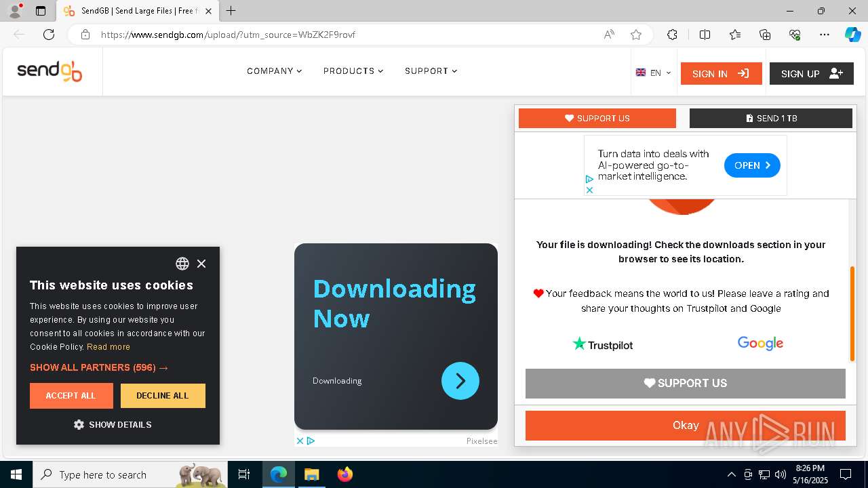Image resolution: width=868 pixels, height=488 pixels.
Task: Open the browser profile icon
Action: point(15,11)
